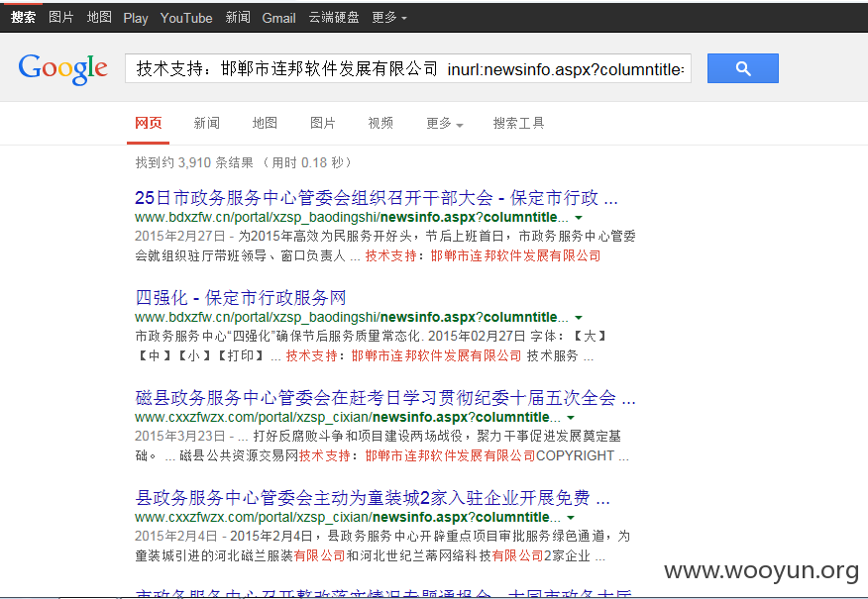This screenshot has height=599, width=868.
Task: Open 搜索工具 options
Action: [x=518, y=123]
